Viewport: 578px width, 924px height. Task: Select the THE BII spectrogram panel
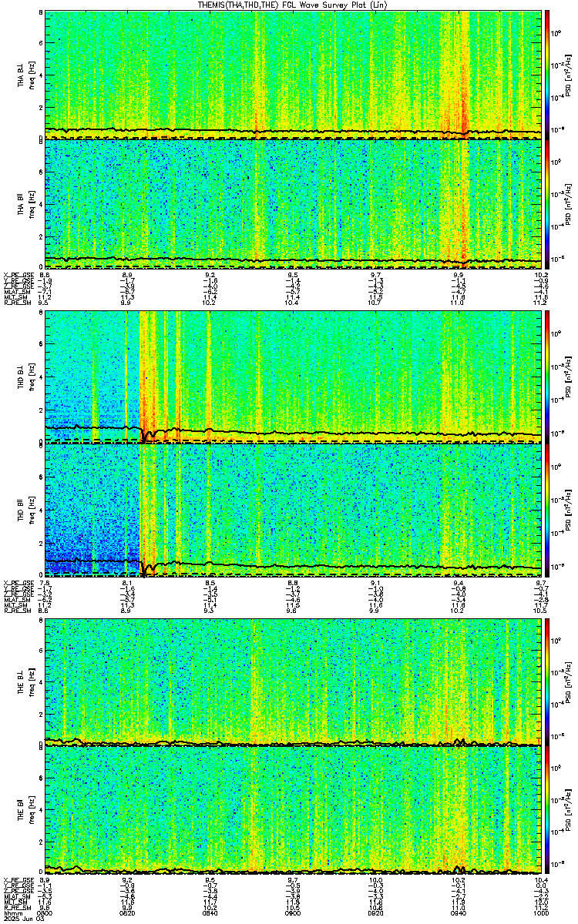coord(293,810)
